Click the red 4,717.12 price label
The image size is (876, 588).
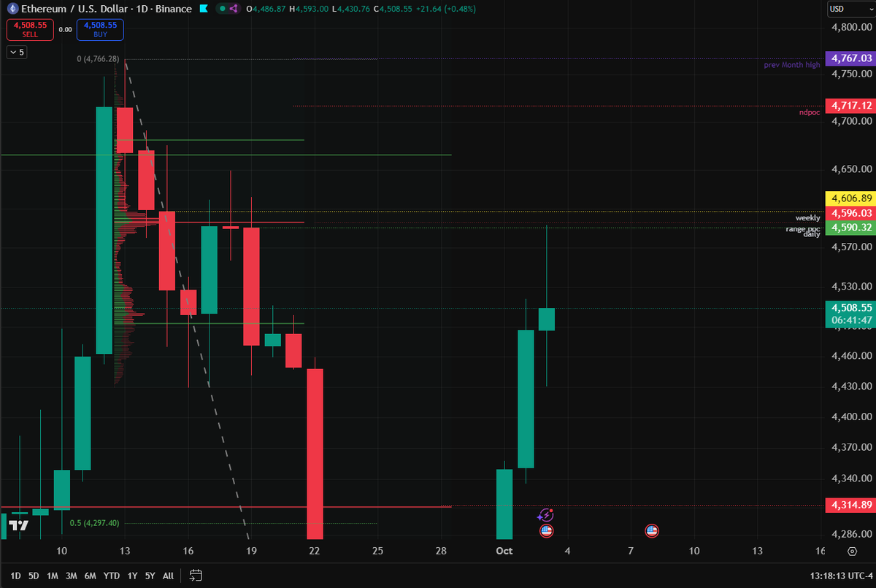(x=849, y=106)
